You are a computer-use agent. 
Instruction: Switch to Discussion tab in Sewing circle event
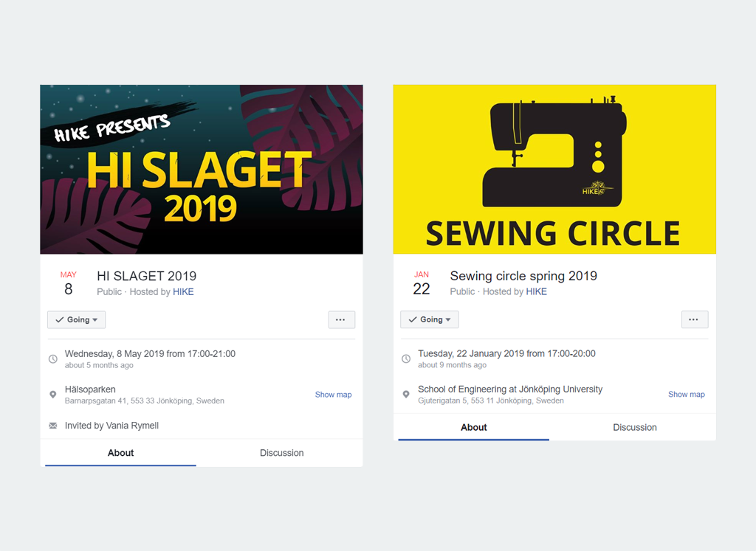coord(634,427)
